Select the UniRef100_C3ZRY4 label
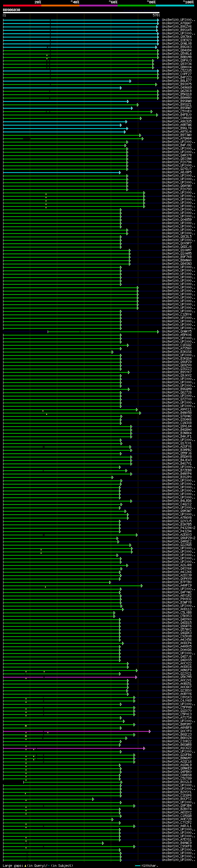Screen dimensions: 197x868 177,314
